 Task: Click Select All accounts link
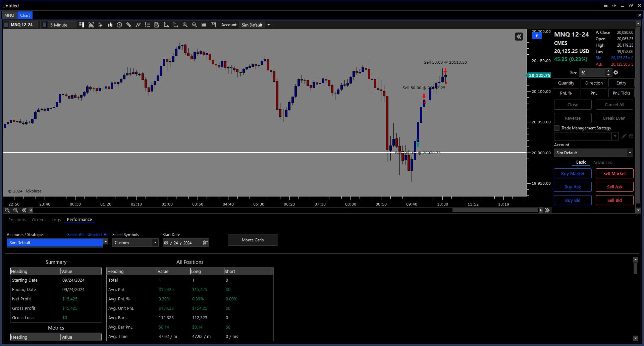[75, 235]
